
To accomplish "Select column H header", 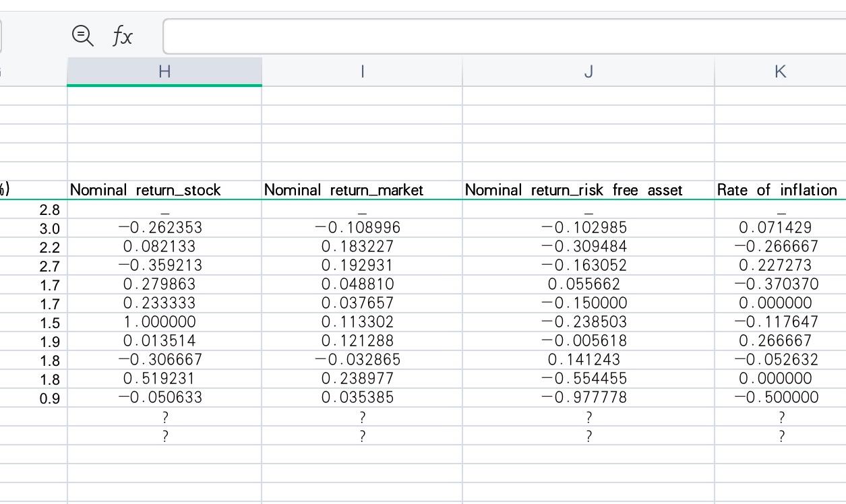I will pyautogui.click(x=164, y=71).
